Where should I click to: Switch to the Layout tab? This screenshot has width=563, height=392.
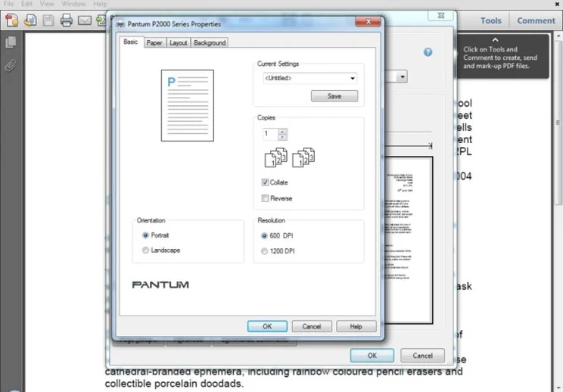point(178,43)
